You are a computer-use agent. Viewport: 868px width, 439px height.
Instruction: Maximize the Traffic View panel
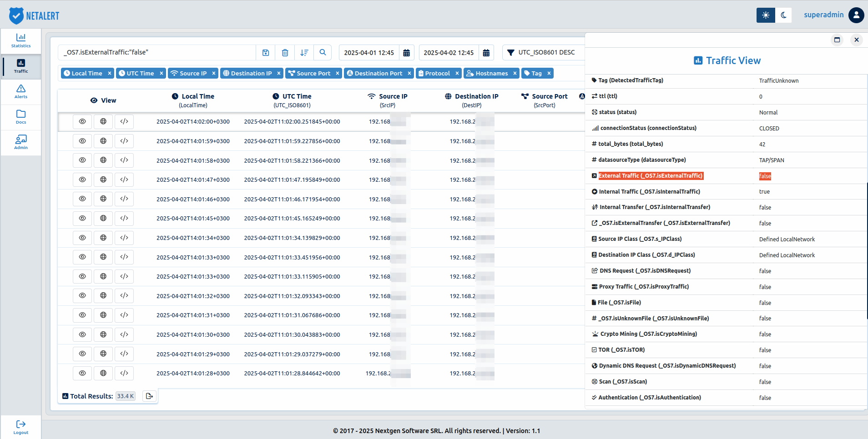pos(837,40)
